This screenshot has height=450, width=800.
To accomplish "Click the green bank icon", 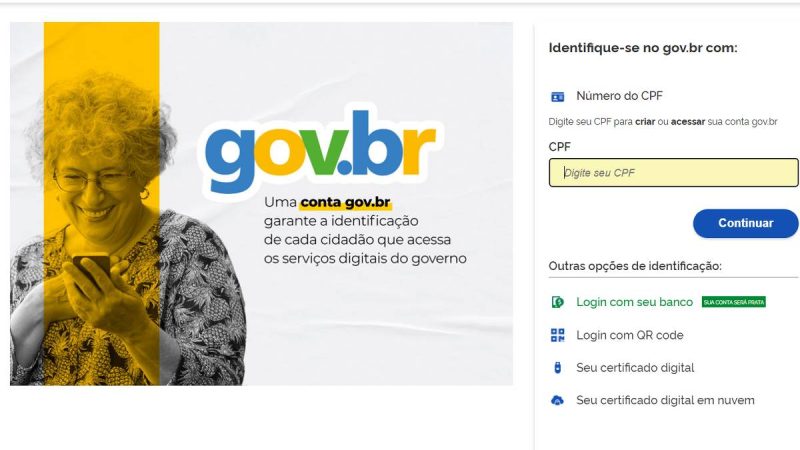I will pyautogui.click(x=558, y=302).
